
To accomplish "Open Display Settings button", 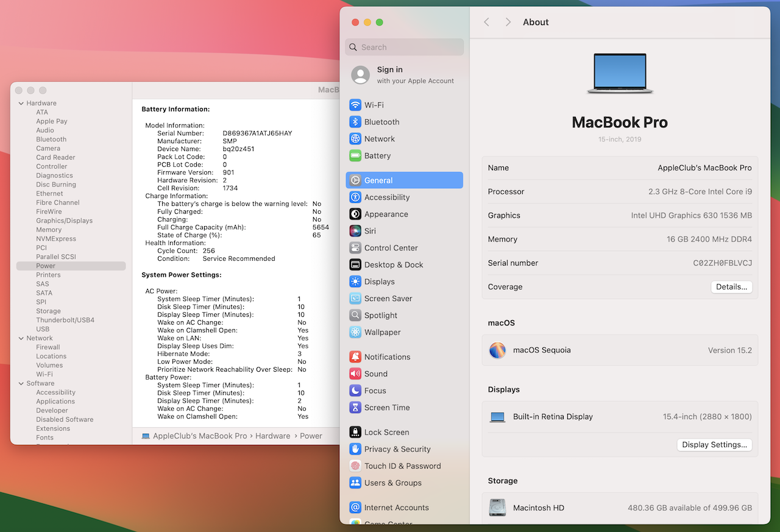I will 715,445.
